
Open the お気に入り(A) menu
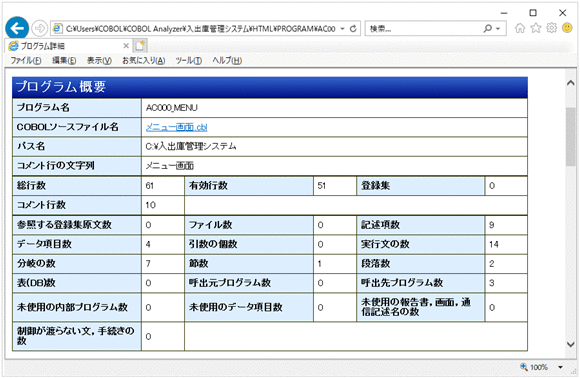[x=144, y=61]
